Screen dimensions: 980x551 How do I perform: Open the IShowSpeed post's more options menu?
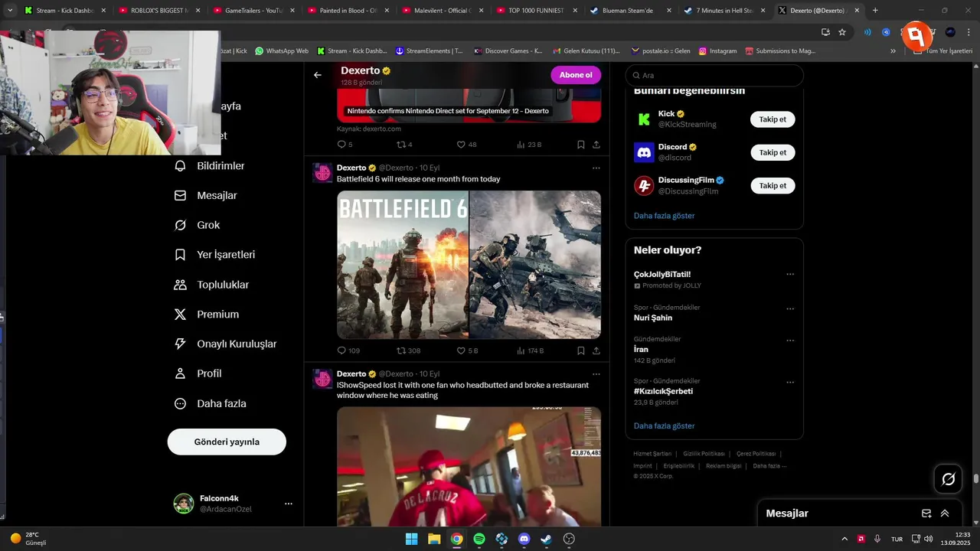pyautogui.click(x=596, y=374)
